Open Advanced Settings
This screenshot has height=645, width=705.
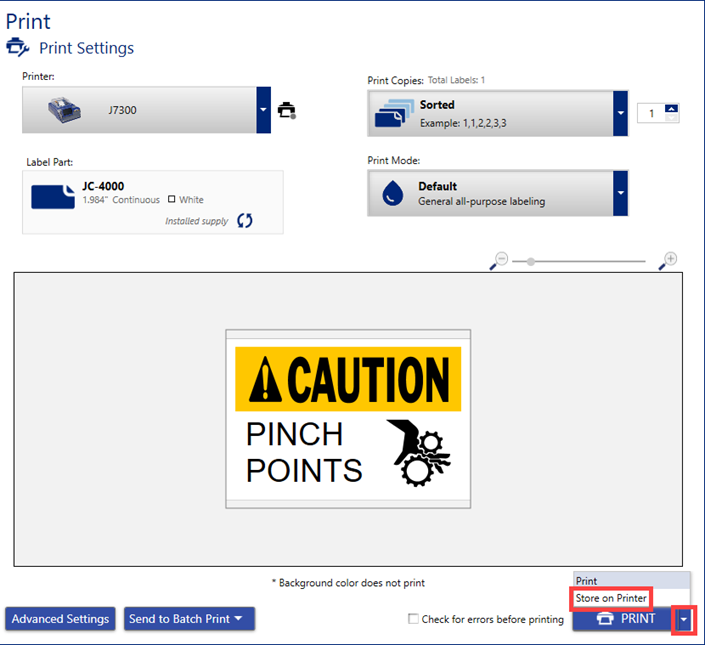pos(60,619)
